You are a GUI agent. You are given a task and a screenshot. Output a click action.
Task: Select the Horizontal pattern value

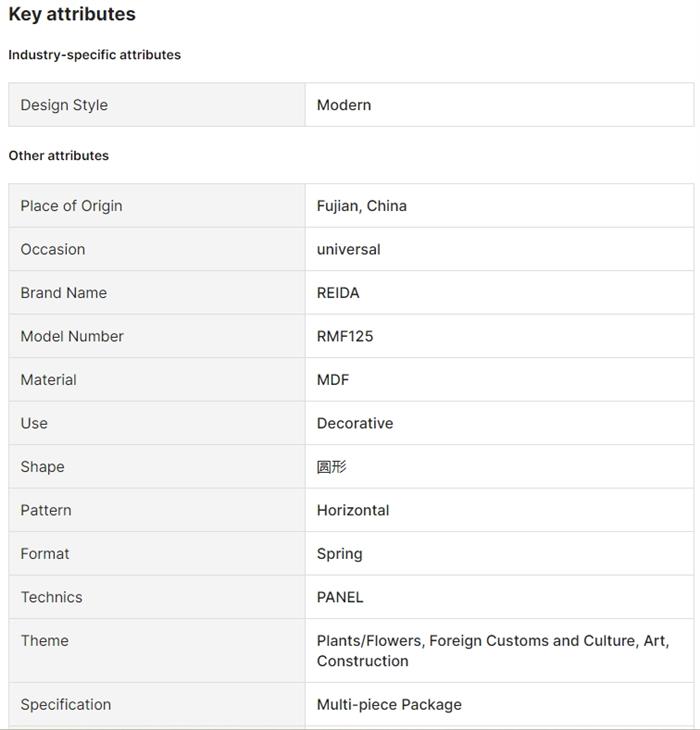(353, 511)
